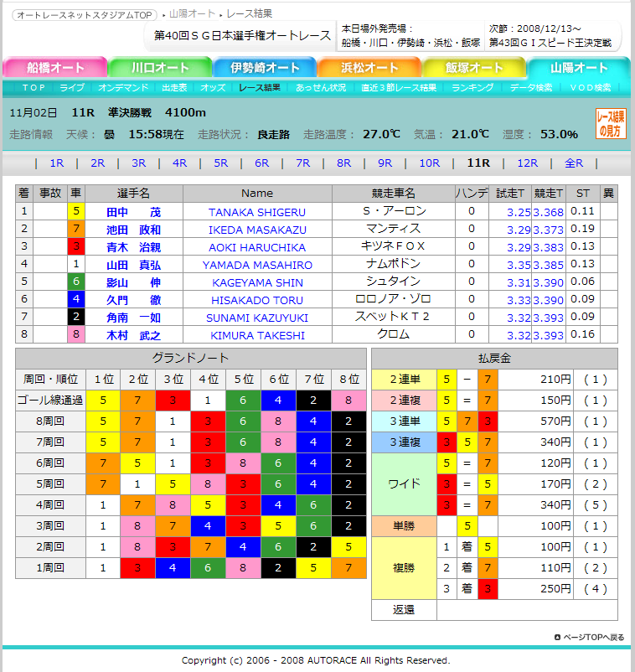
Task: Open オートレースネットスタジアムTOP breadcrumb
Action: [85, 15]
